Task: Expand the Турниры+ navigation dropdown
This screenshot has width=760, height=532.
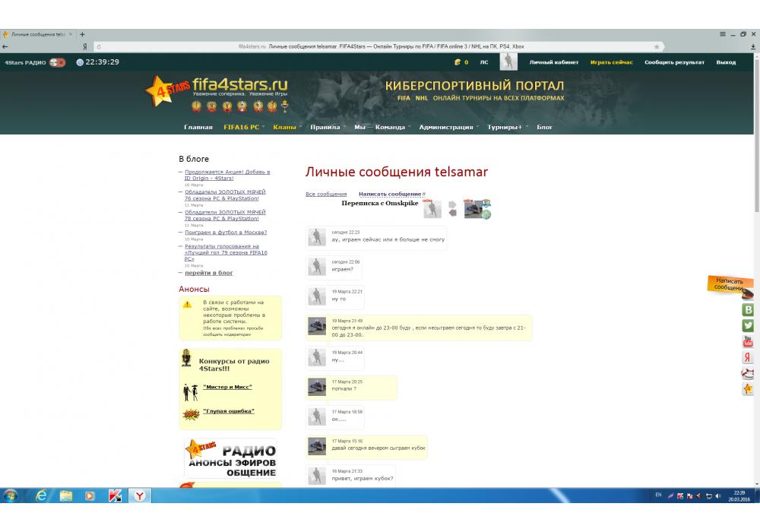Action: (507, 127)
